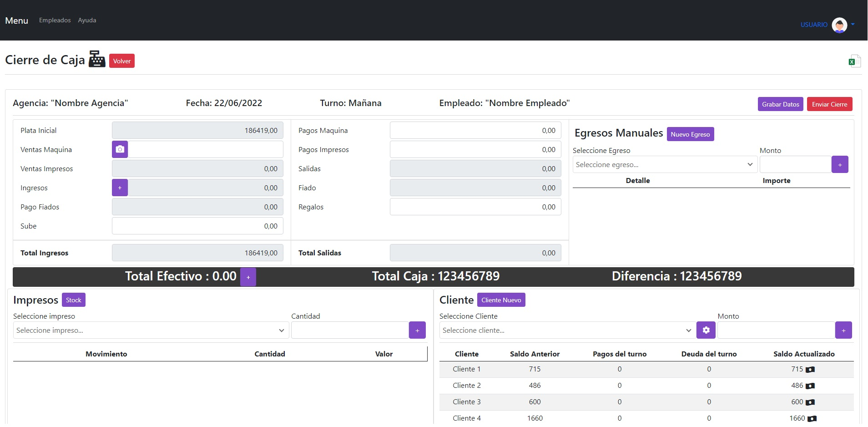
Task: Open the Seleccione cliente dropdown
Action: (567, 330)
